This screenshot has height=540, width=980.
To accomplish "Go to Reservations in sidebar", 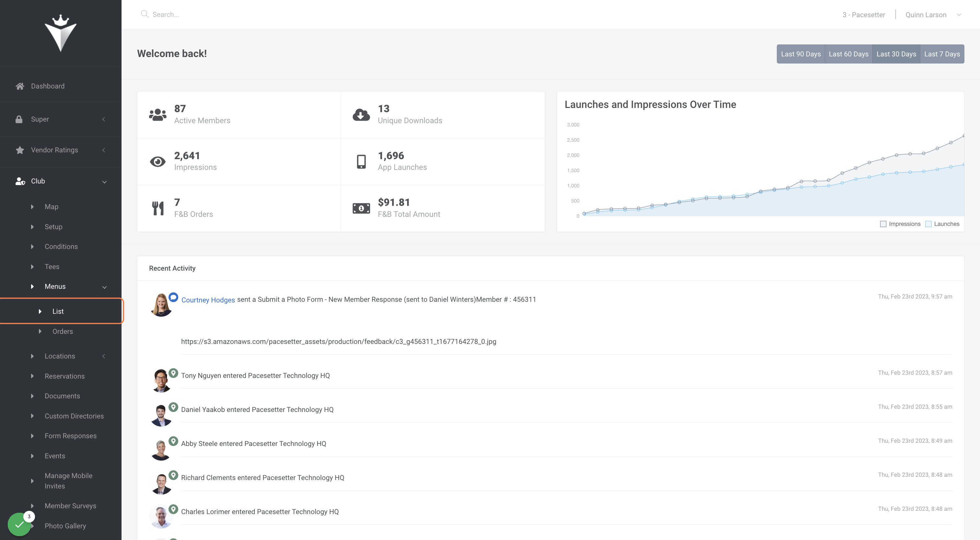I will point(65,376).
